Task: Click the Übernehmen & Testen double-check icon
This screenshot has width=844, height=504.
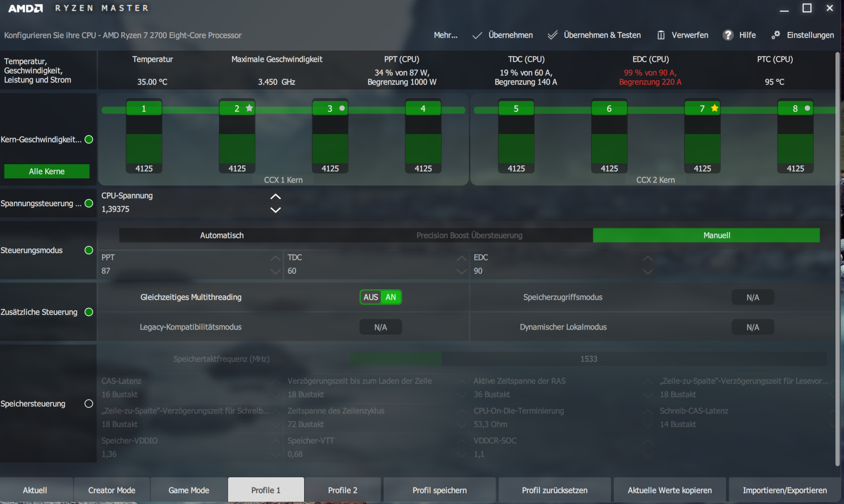Action: coord(552,35)
